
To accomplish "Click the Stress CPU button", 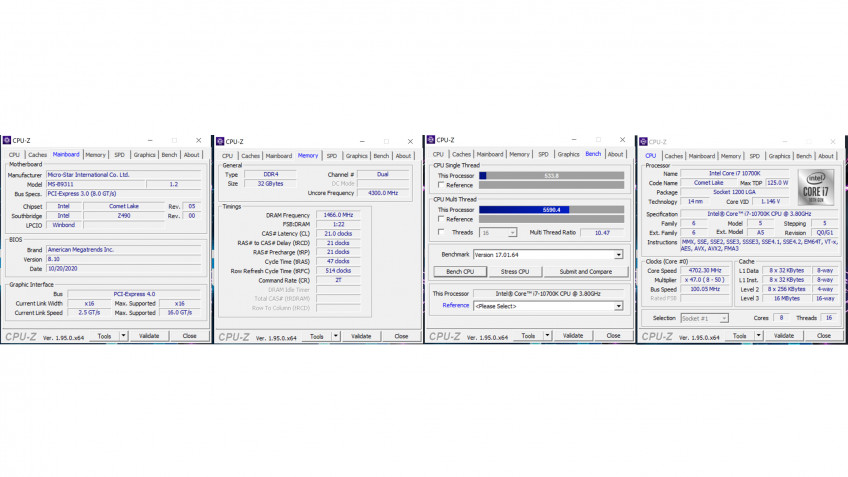I will pyautogui.click(x=515, y=271).
